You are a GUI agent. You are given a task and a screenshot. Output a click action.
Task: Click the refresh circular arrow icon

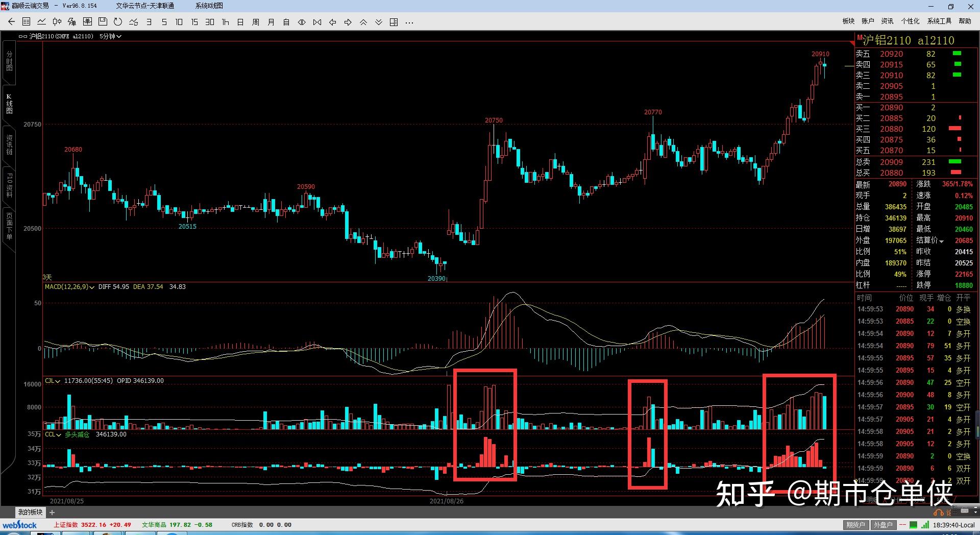click(x=118, y=22)
